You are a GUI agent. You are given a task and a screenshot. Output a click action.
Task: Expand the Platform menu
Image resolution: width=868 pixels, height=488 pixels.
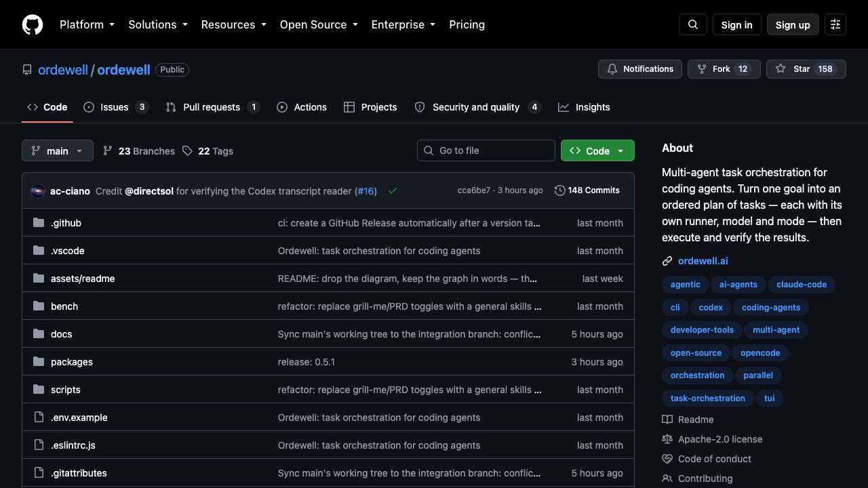87,24
